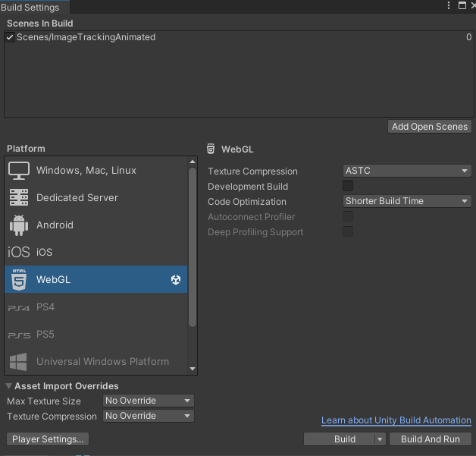The image size is (476, 456).
Task: Toggle the Autoconnect Profiler checkbox
Action: click(348, 217)
